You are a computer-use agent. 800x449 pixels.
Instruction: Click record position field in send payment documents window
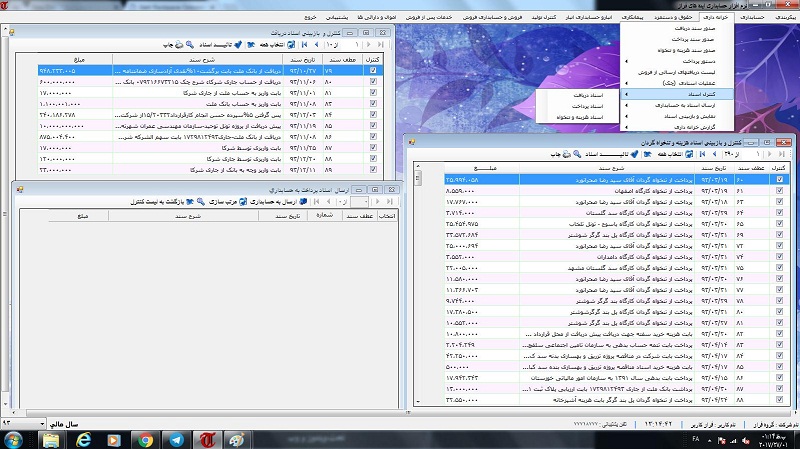359,202
